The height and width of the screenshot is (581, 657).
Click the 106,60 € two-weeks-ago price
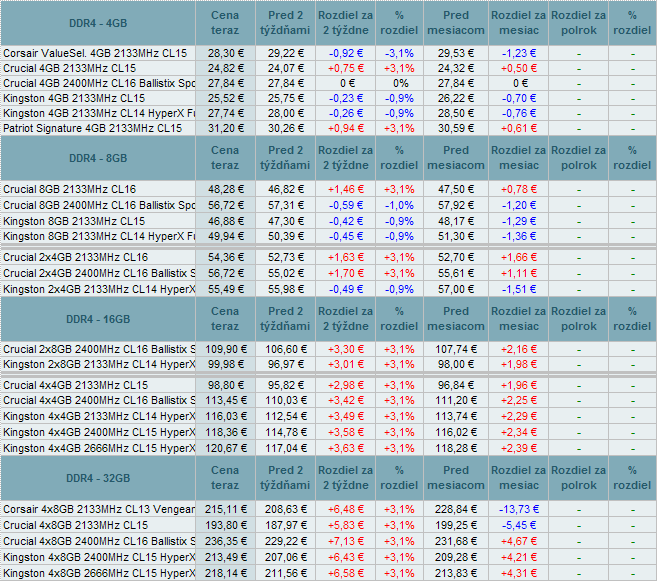[286, 349]
